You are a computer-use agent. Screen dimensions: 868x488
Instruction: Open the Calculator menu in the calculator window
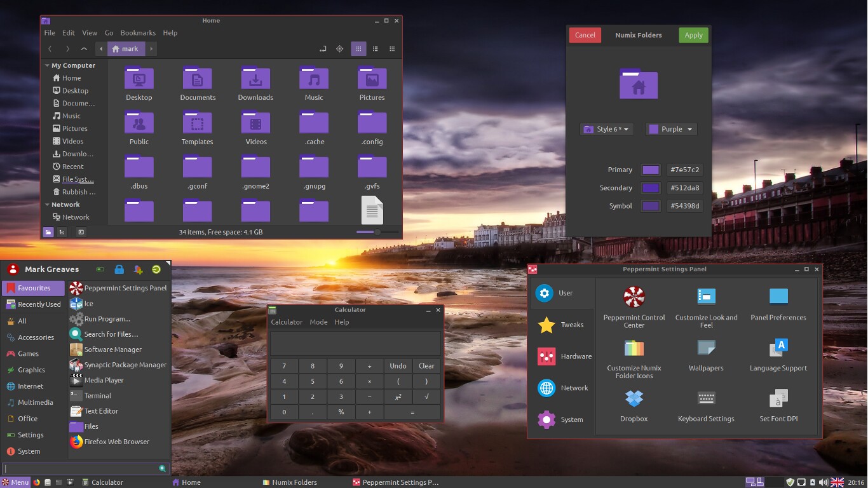pyautogui.click(x=287, y=322)
